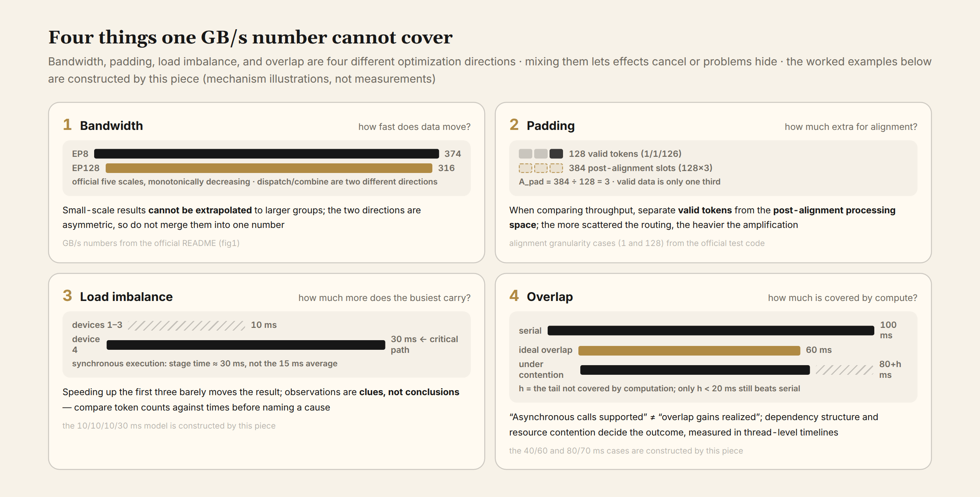This screenshot has width=980, height=497.
Task: Click the black device 4 bar
Action: coord(246,345)
